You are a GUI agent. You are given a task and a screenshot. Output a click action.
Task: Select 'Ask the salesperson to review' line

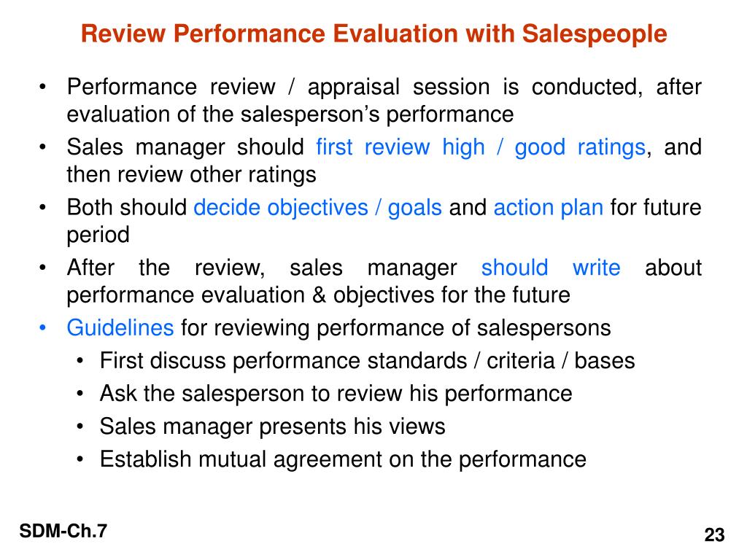[x=336, y=394]
